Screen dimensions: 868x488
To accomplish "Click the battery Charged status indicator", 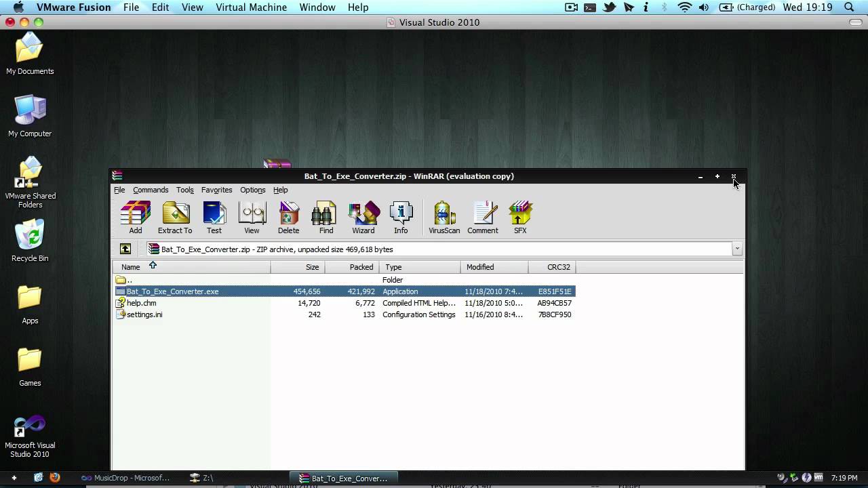I will (747, 7).
